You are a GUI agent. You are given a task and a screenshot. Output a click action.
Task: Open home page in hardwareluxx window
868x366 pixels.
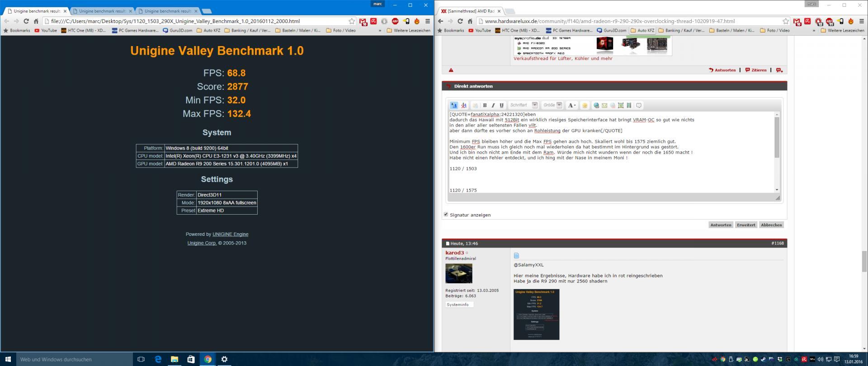coord(470,21)
